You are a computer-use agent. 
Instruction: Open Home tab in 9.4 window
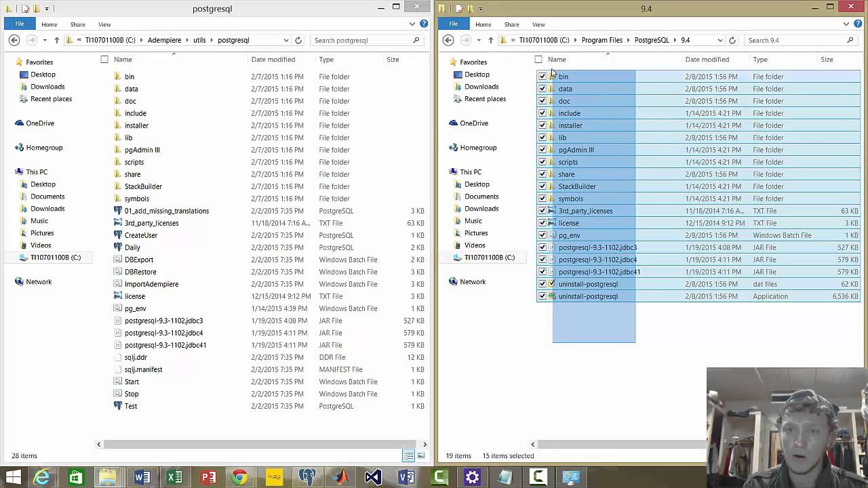click(483, 24)
